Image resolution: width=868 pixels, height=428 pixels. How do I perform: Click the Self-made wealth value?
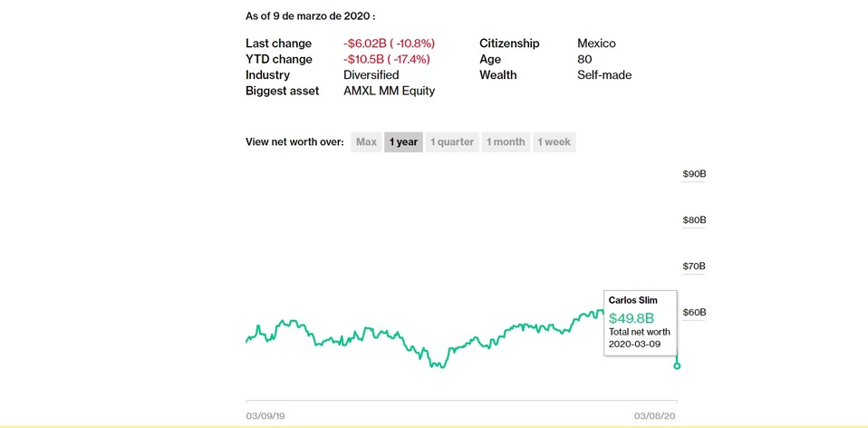[x=604, y=75]
